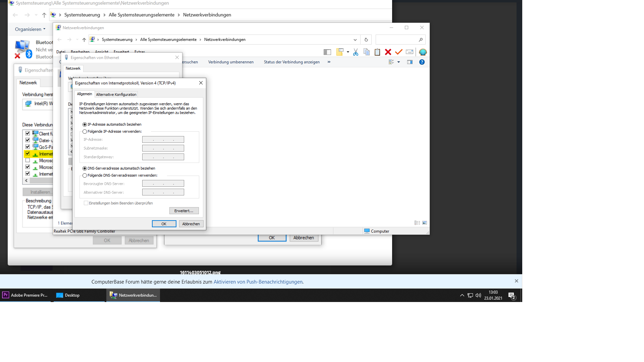Enable 'Einstellungen beim Beenden überprüfen' checkbox
This screenshot has height=362, width=644.
pyautogui.click(x=86, y=203)
